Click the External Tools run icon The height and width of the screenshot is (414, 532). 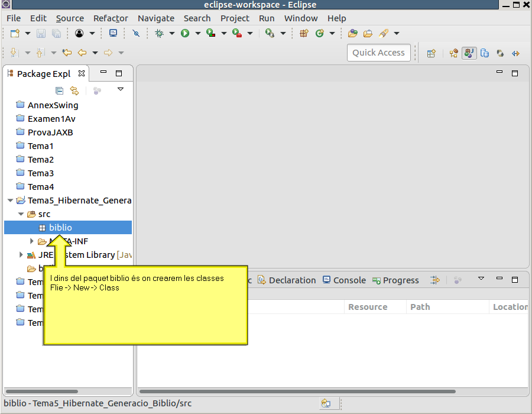[237, 33]
